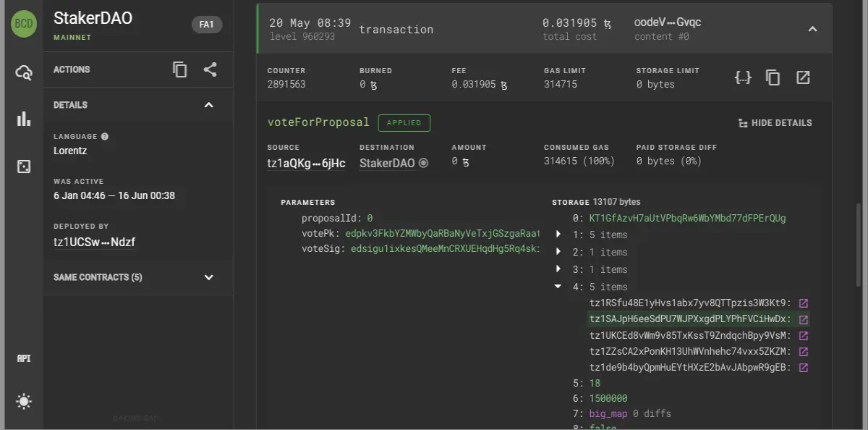Viewport: 868px width, 430px height.
Task: Click Hide Details button
Action: (775, 123)
